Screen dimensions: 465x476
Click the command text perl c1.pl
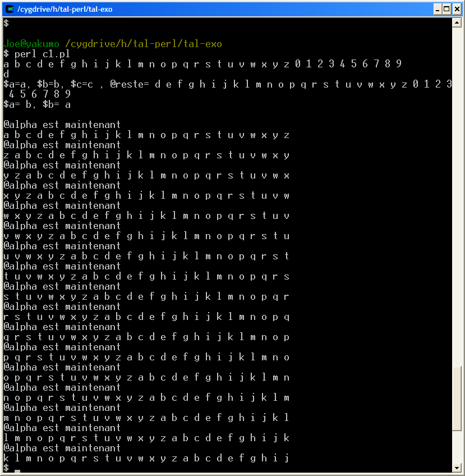pyautogui.click(x=42, y=54)
